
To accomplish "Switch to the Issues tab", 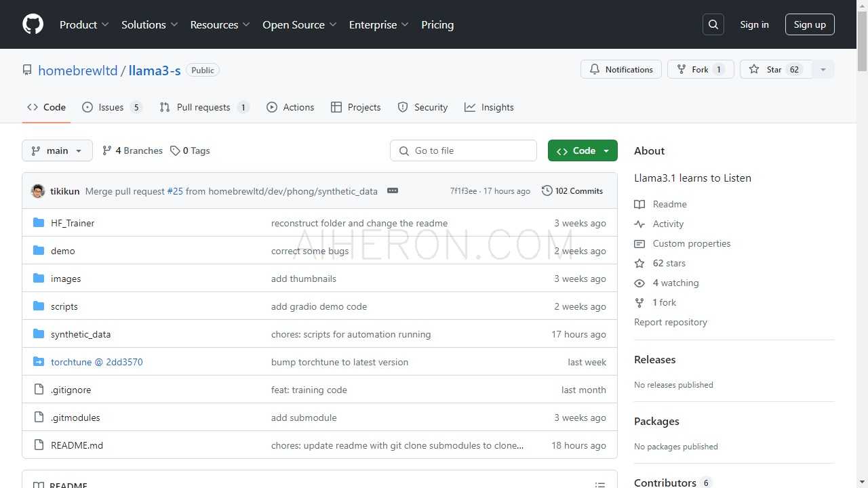I will [112, 107].
